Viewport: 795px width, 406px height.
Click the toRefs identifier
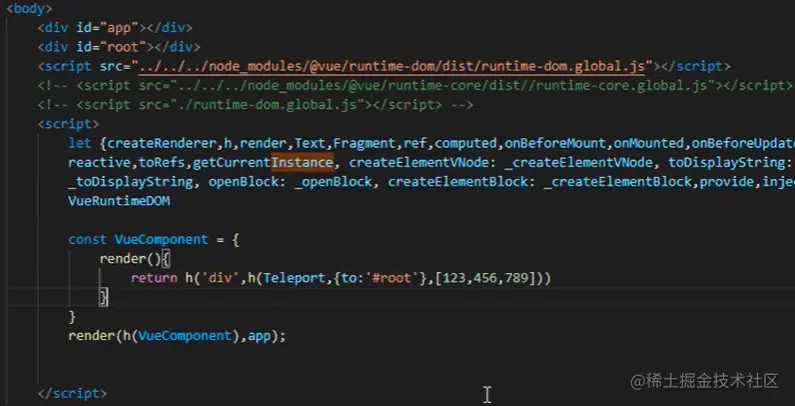pos(161,163)
